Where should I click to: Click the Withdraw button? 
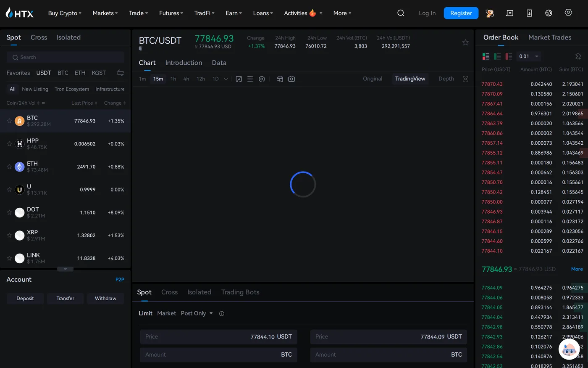105,299
